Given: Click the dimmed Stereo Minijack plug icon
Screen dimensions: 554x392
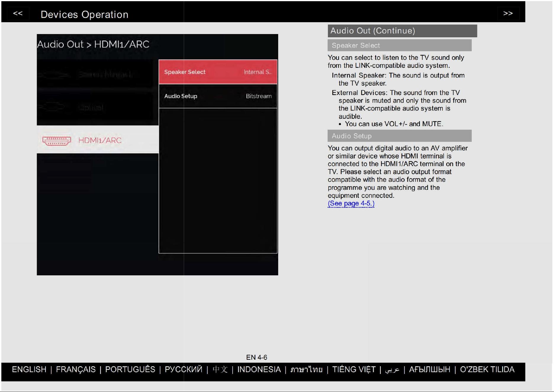Looking at the screenshot, I should [53, 75].
